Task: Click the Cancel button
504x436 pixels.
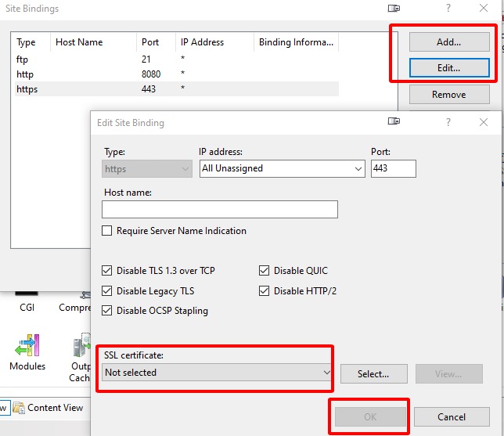Action: 452,417
